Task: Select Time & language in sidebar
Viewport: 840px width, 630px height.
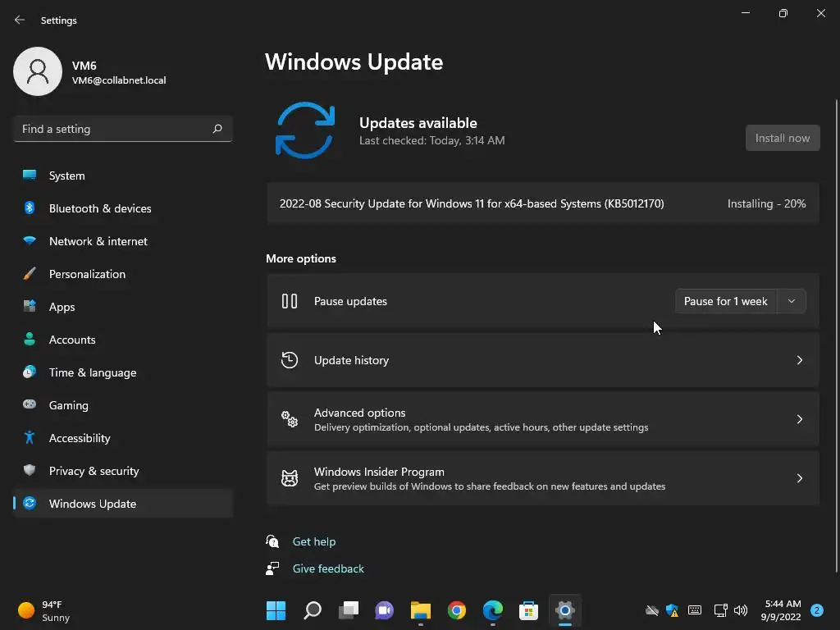Action: 123,372
